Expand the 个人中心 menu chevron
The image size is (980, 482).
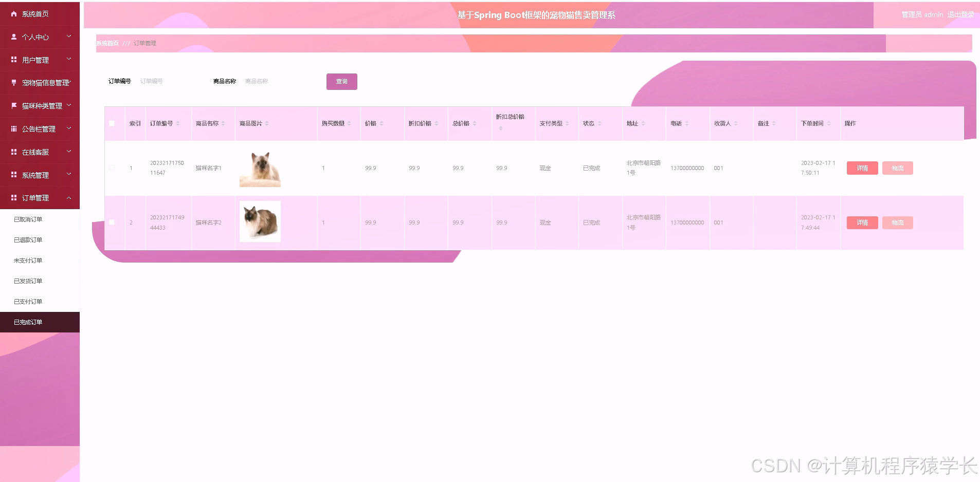point(69,36)
